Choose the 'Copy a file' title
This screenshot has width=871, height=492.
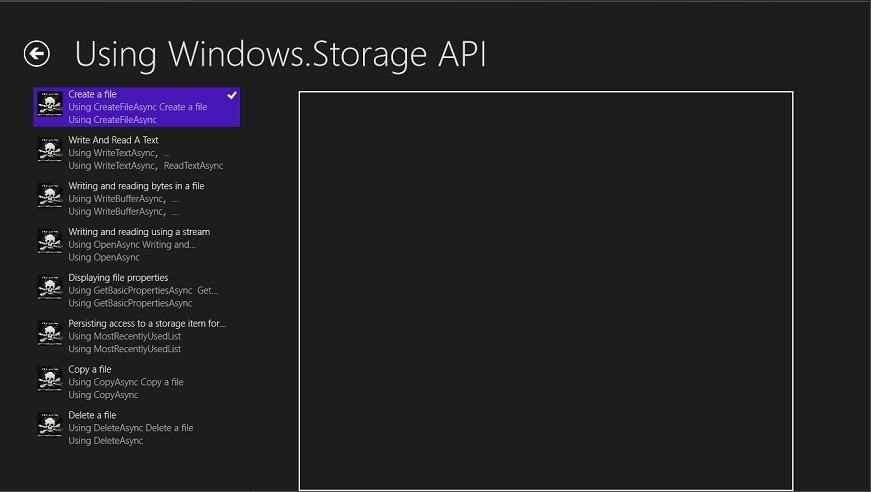pyautogui.click(x=90, y=369)
